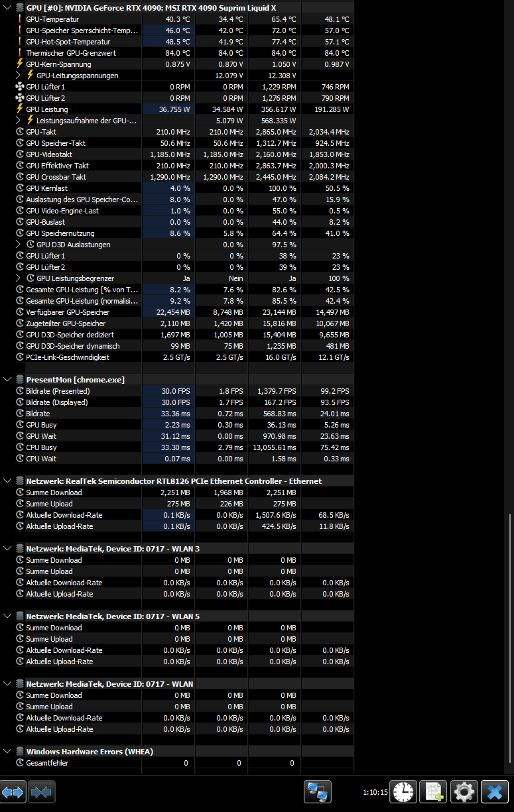Click icon beside Gesamtfehler row

20,763
